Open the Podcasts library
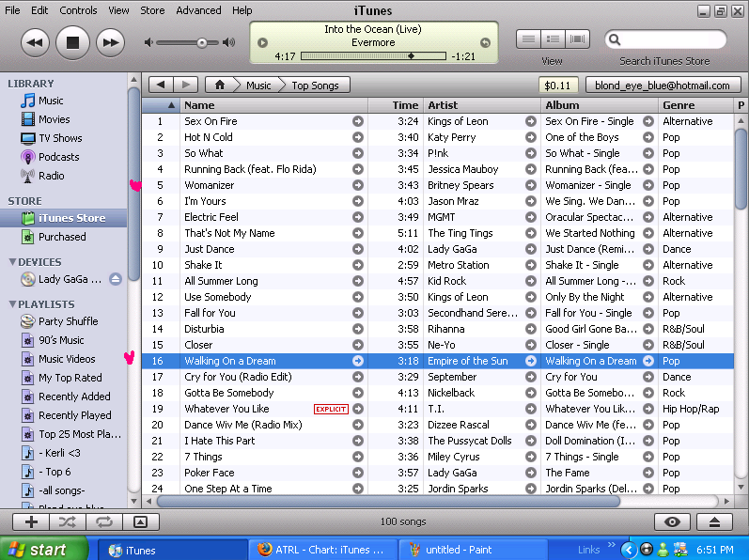 [58, 157]
